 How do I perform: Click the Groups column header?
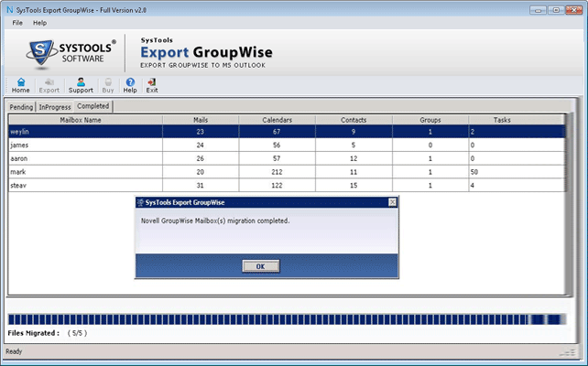(x=430, y=120)
